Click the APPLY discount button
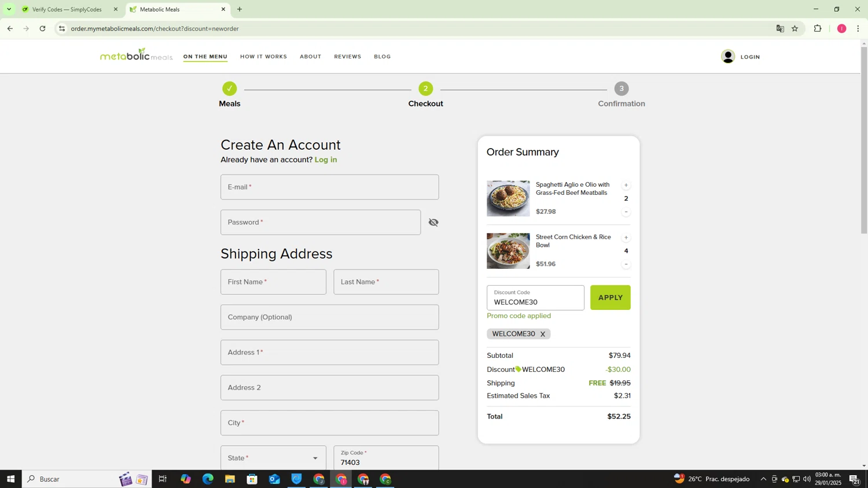The image size is (868, 488). [x=610, y=298]
